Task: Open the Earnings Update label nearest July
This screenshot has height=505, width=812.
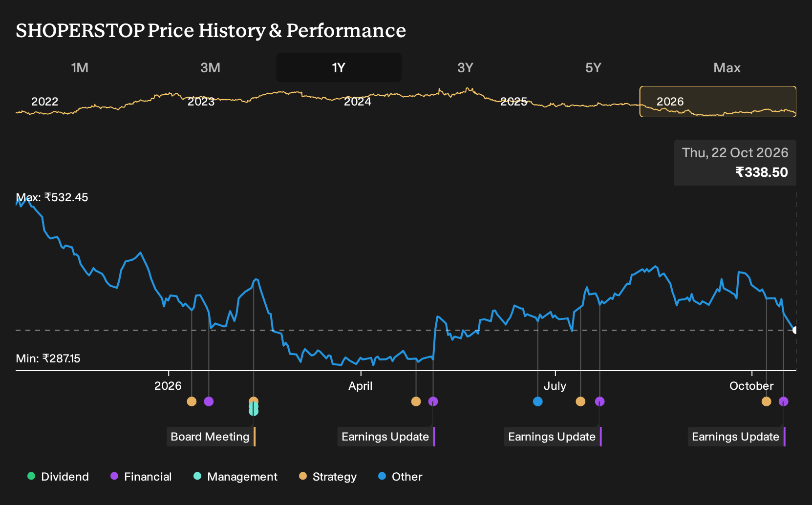Action: coord(553,437)
